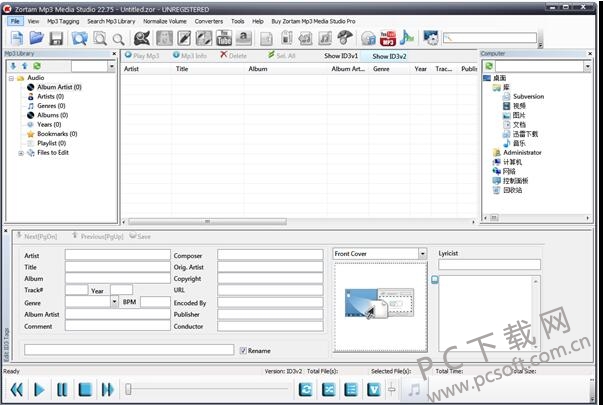
Task: Click the YouTube converter icon with black frame
Action: (x=224, y=38)
